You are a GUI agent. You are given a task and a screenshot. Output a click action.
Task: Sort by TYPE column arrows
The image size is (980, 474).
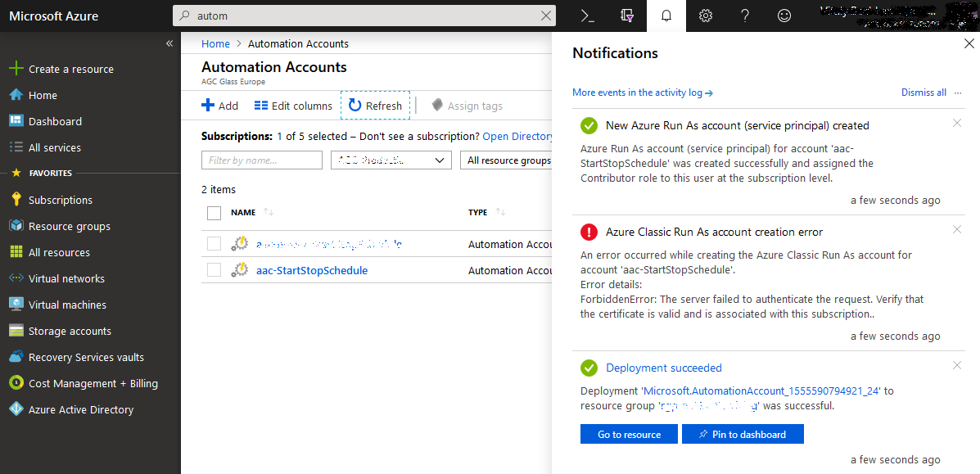click(500, 213)
